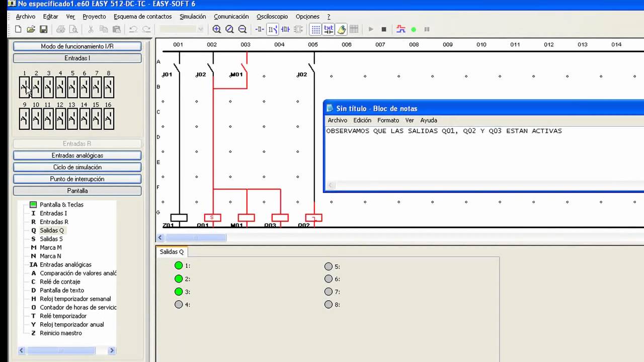Click the Copy icon in the toolbar
The width and height of the screenshot is (644, 362).
pyautogui.click(x=104, y=29)
